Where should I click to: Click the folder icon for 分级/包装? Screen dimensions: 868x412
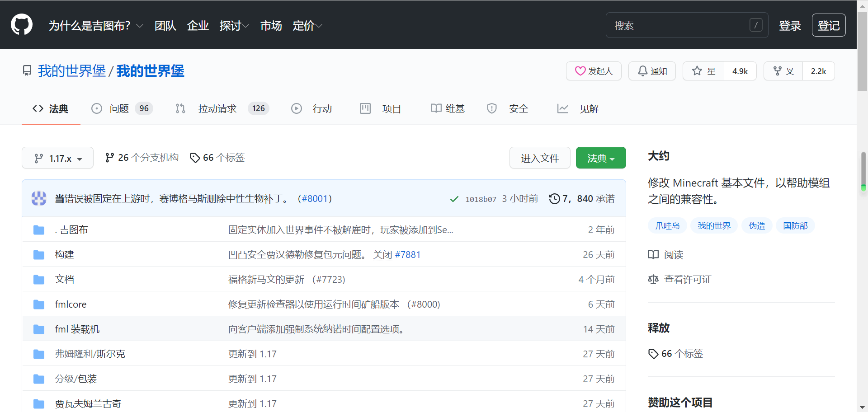coord(39,379)
